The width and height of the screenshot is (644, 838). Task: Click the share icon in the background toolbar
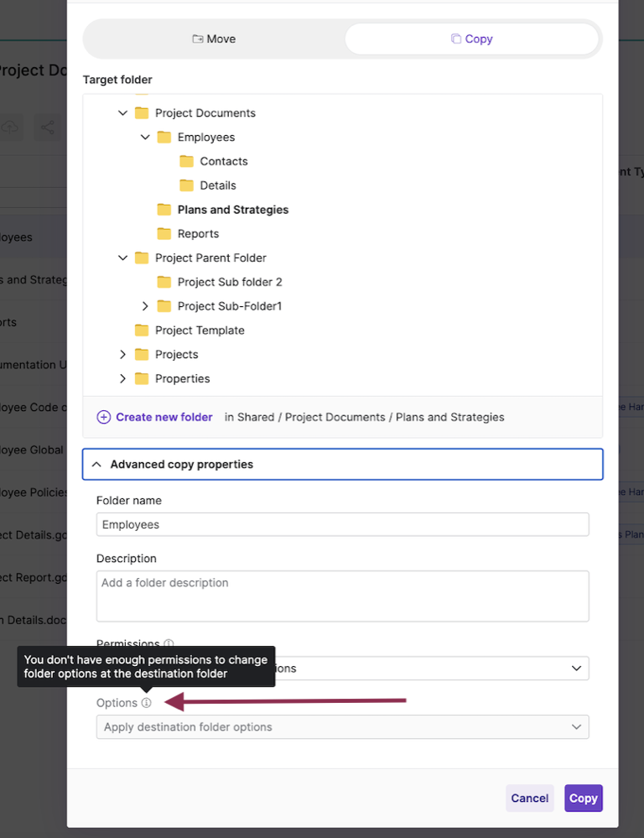pos(48,127)
